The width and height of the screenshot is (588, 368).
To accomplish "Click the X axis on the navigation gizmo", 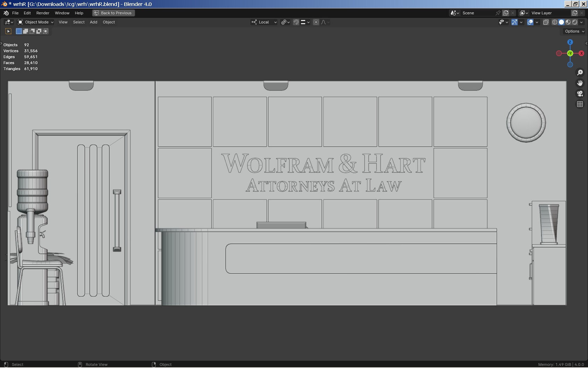I will pyautogui.click(x=581, y=53).
